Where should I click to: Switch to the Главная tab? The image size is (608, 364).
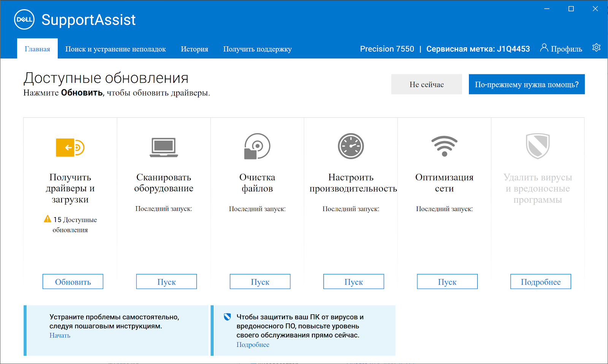click(37, 49)
